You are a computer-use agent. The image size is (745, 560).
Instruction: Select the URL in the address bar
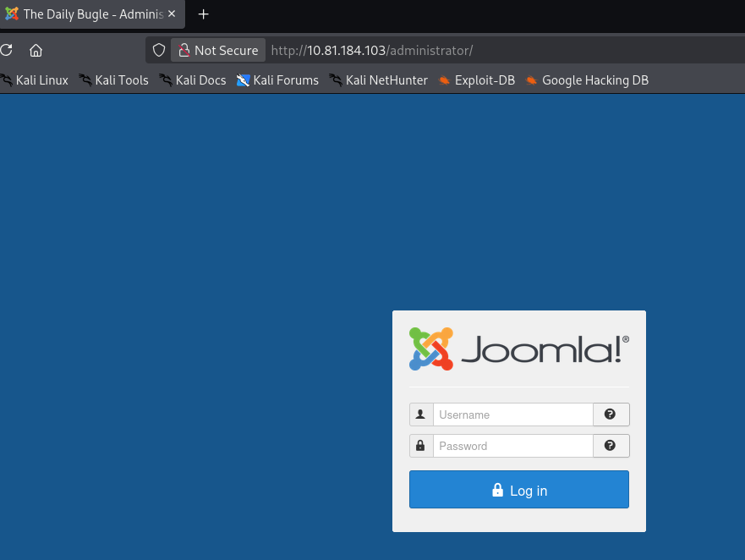click(371, 50)
